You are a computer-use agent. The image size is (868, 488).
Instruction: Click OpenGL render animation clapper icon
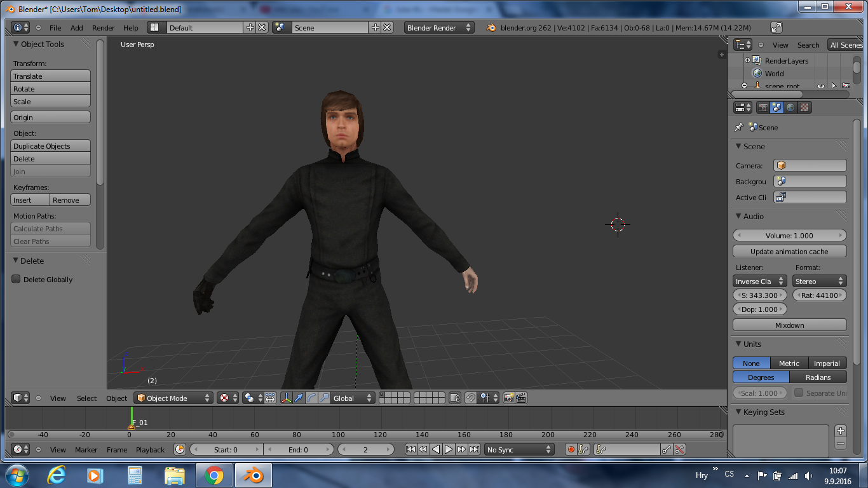(521, 398)
